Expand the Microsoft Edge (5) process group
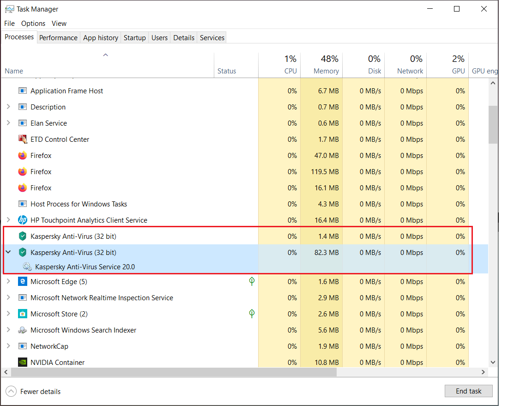 (8, 282)
